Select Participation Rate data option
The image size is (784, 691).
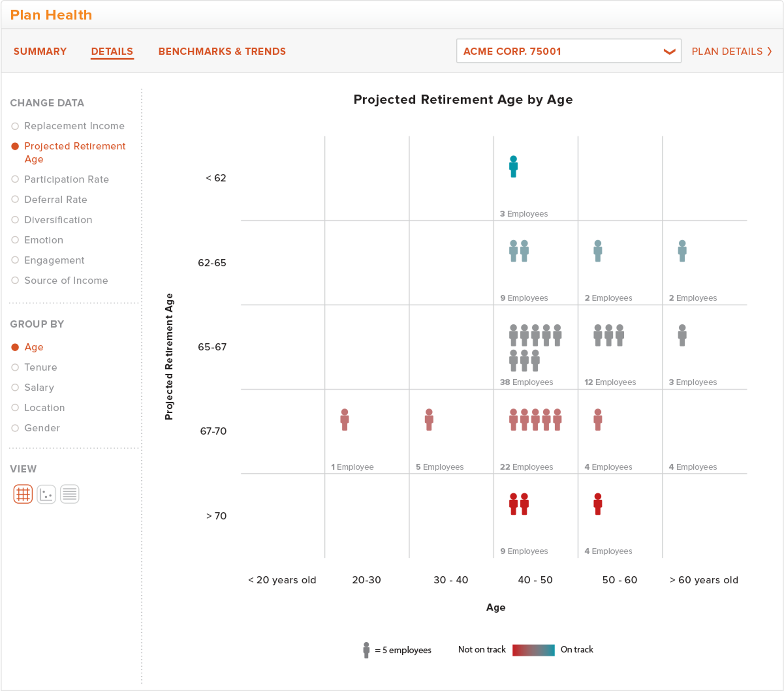pos(15,179)
